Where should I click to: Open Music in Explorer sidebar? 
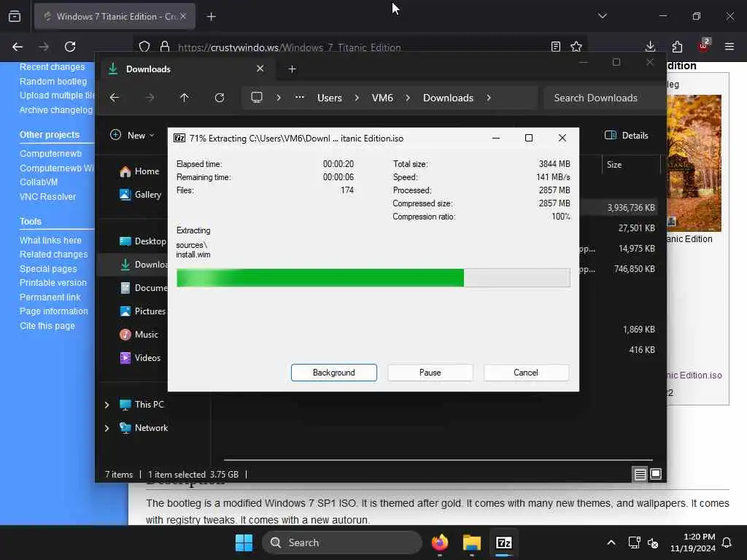139,334
